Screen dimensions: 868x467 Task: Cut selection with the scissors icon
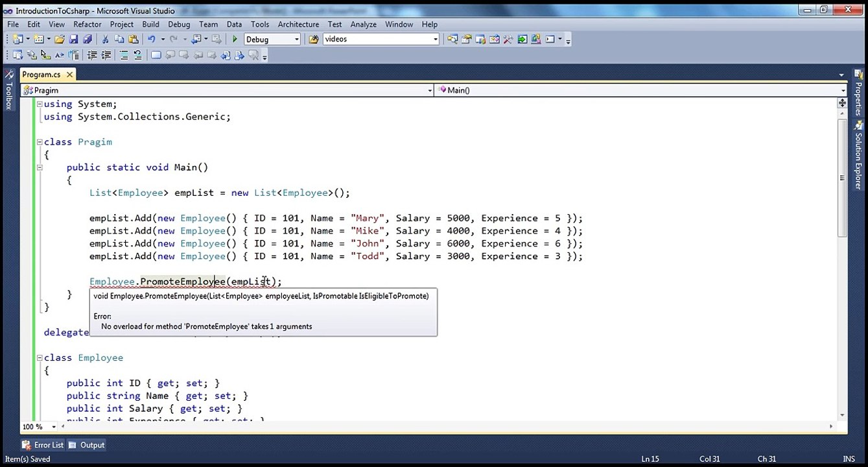click(x=105, y=39)
